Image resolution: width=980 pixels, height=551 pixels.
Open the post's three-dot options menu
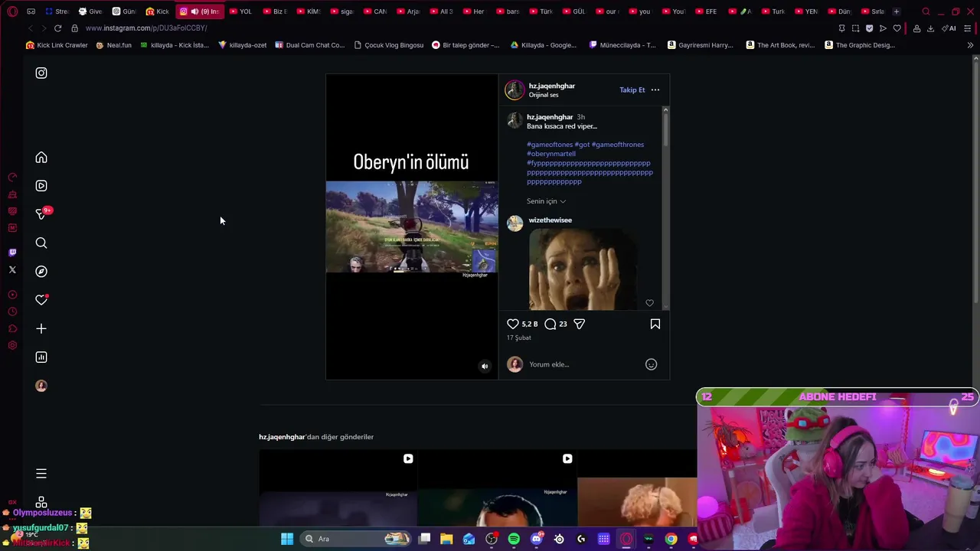pos(655,90)
